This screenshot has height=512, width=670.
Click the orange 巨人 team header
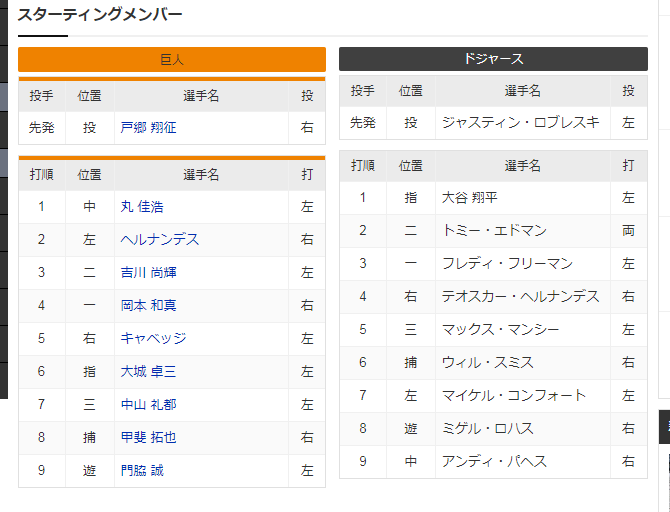click(x=172, y=59)
